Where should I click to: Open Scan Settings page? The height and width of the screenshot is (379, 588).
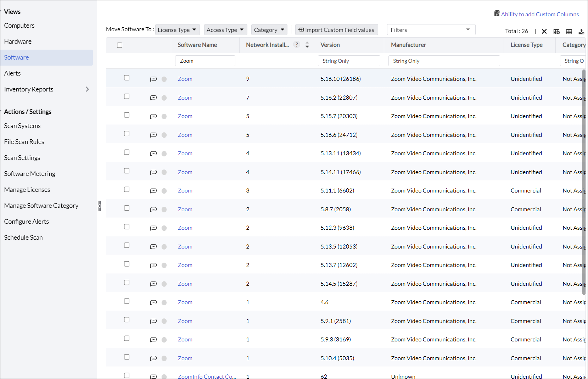pyautogui.click(x=22, y=158)
